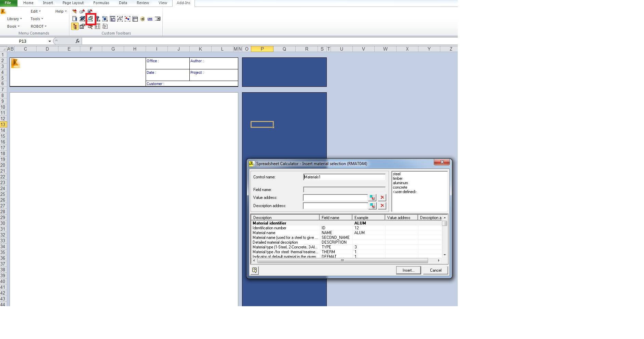Select aluminum in the material list
Image resolution: width=644 pixels, height=339 pixels.
(x=400, y=183)
